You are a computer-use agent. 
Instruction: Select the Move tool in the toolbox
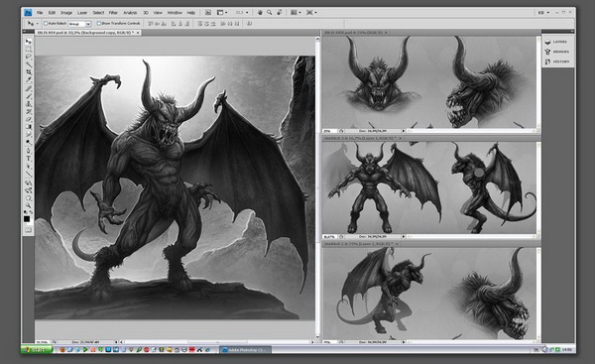coord(28,42)
